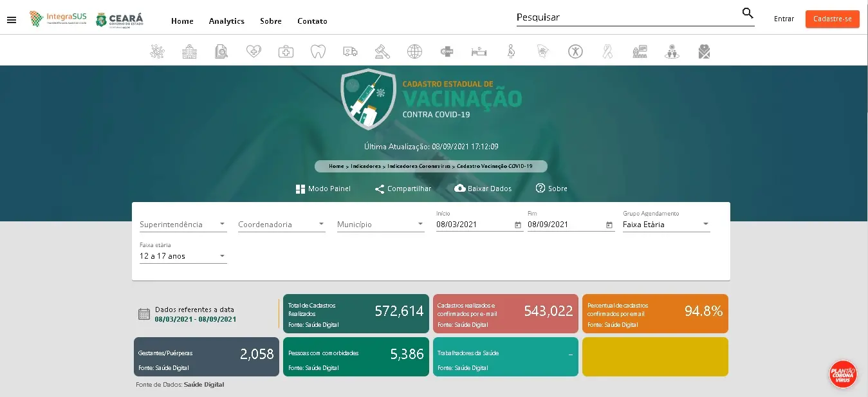Click the pregnant woman icon

click(x=511, y=51)
